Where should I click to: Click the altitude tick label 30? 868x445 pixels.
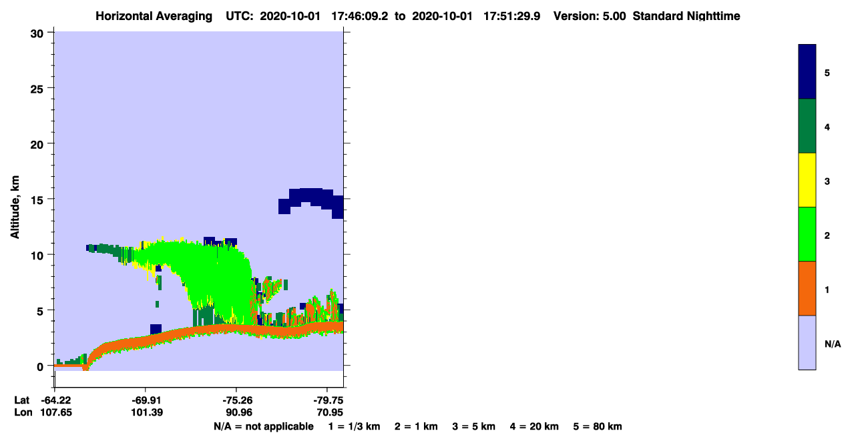39,33
